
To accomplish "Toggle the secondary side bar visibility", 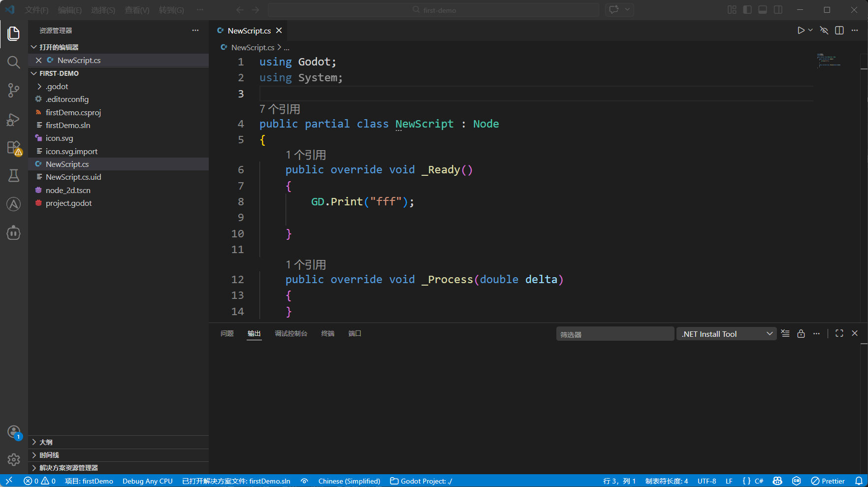I will coord(778,10).
